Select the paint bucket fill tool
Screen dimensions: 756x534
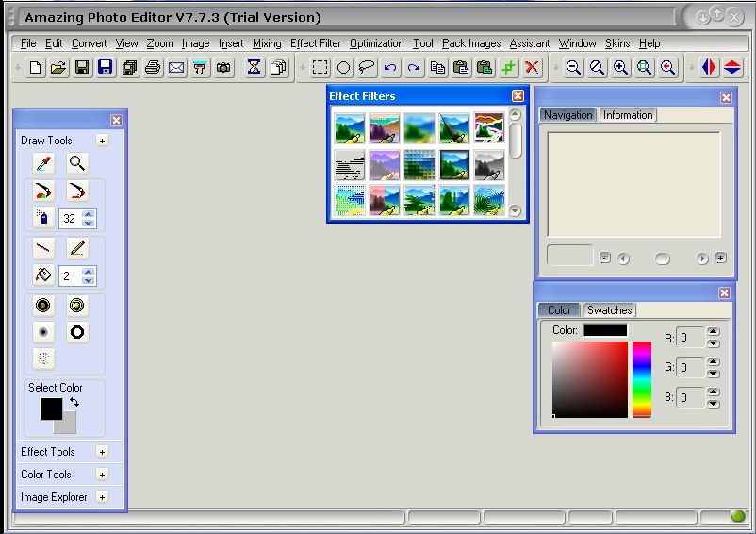[43, 275]
